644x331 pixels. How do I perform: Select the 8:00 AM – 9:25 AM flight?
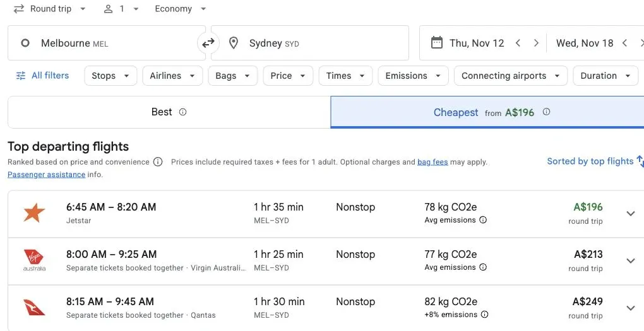tap(326, 261)
